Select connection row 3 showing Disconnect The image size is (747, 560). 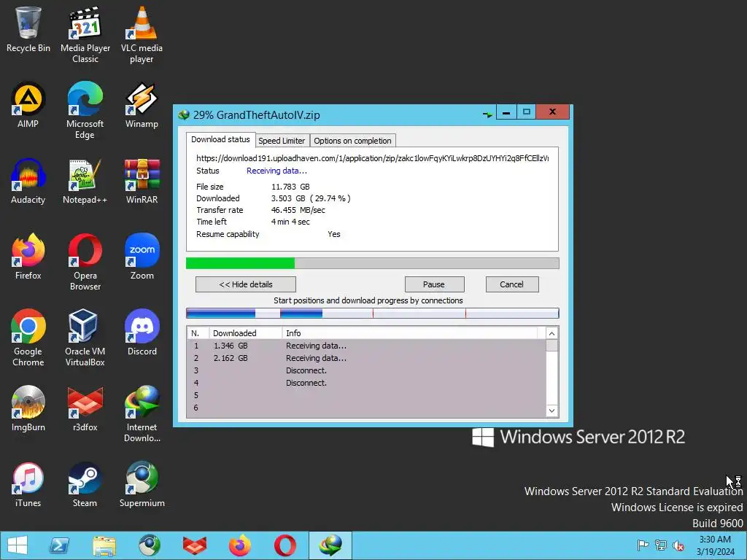pyautogui.click(x=366, y=370)
